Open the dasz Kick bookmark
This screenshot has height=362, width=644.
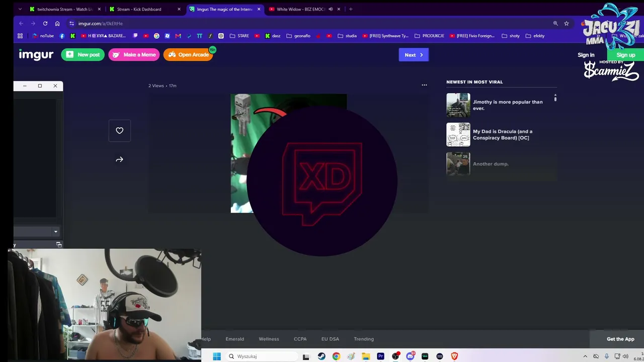(x=273, y=36)
